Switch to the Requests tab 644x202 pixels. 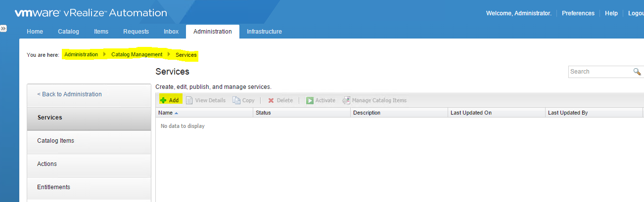[136, 32]
